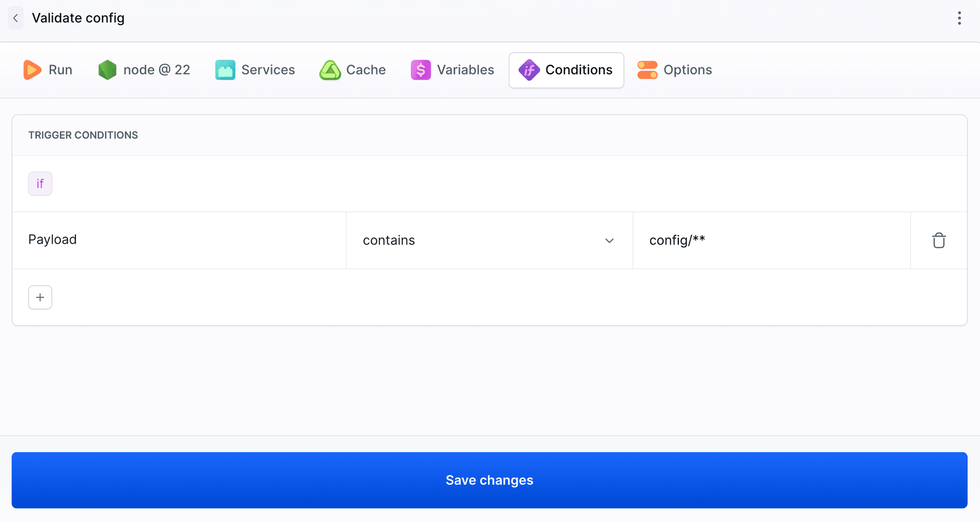Viewport: 980px width, 522px height.
Task: Switch to the Cache tab
Action: 353,70
